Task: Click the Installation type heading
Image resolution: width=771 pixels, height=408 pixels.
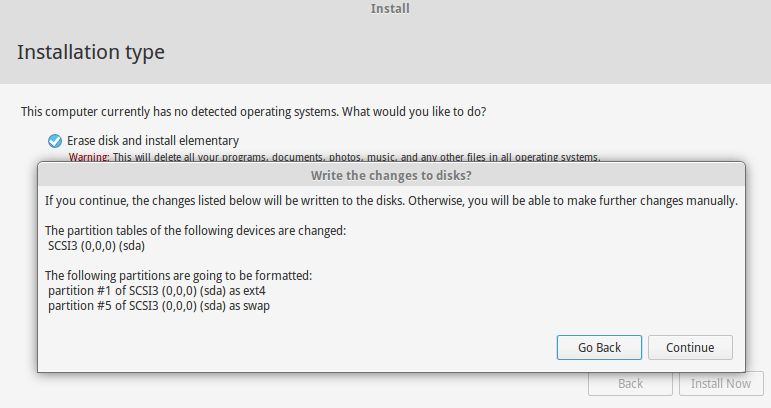Action: tap(91, 52)
